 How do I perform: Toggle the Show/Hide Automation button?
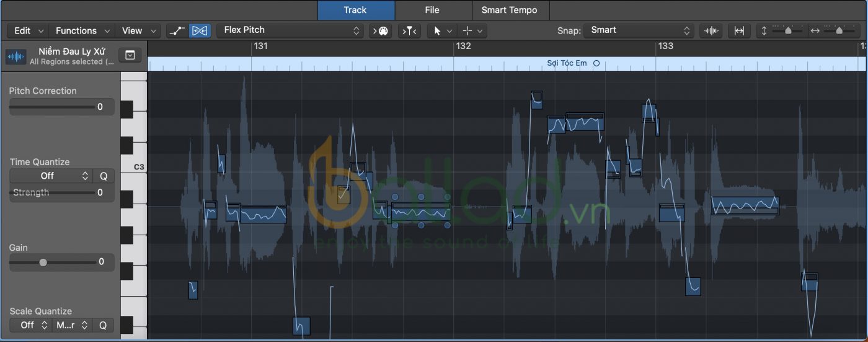point(177,30)
